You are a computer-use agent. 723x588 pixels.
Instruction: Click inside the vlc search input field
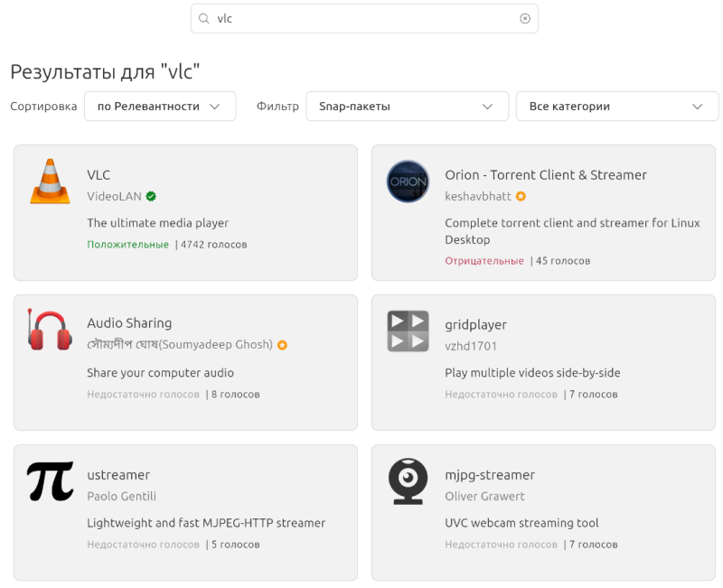[x=361, y=18]
